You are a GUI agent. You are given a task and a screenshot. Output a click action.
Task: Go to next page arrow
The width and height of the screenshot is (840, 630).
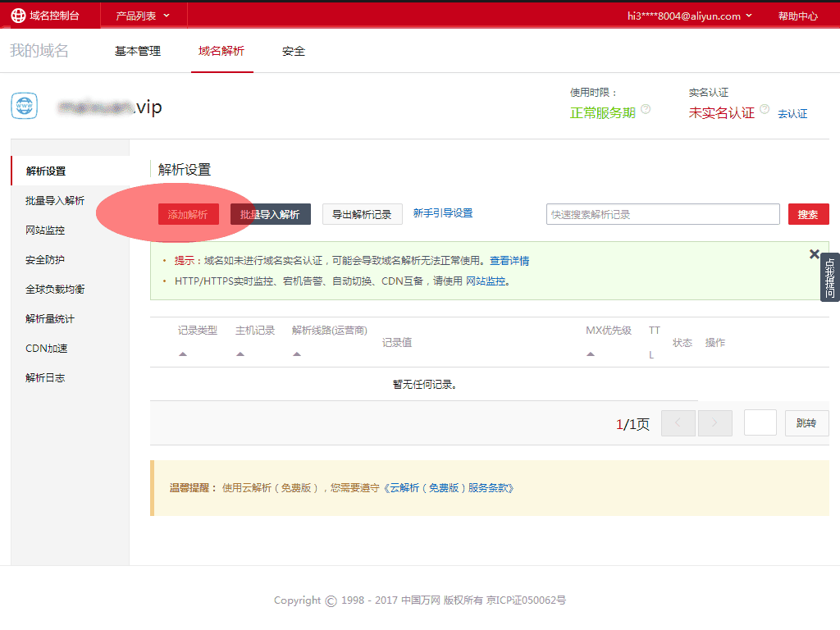coord(714,423)
